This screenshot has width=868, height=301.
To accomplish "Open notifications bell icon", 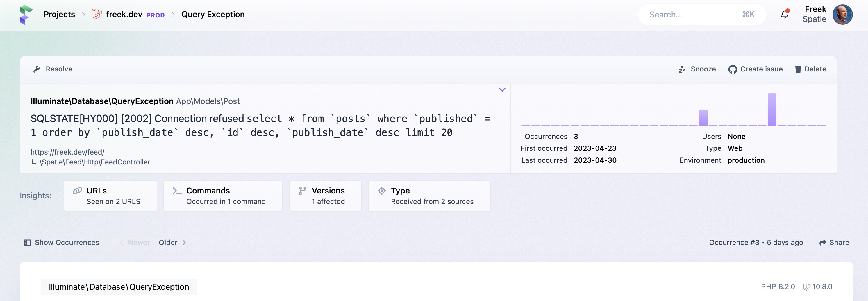I will (x=785, y=14).
